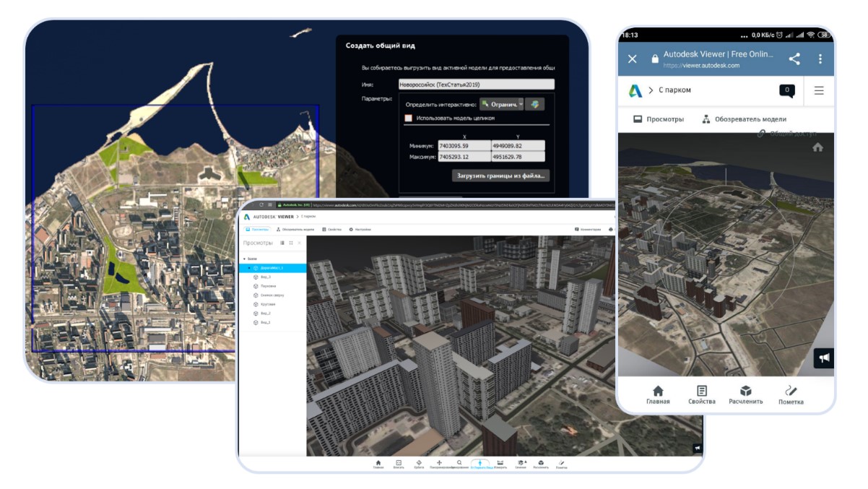
Task: Click Загрузить границы из файла button
Action: coord(501,176)
